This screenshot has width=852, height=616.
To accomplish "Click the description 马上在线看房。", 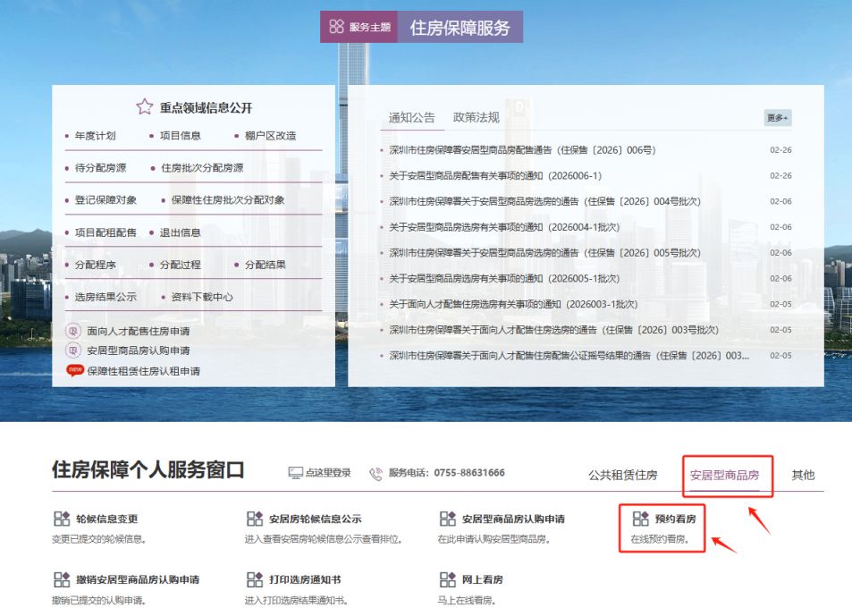I will pos(467,600).
